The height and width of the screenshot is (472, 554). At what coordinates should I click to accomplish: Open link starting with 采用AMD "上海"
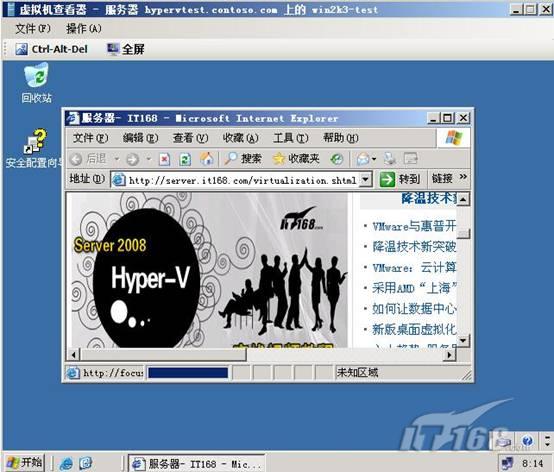tap(414, 288)
